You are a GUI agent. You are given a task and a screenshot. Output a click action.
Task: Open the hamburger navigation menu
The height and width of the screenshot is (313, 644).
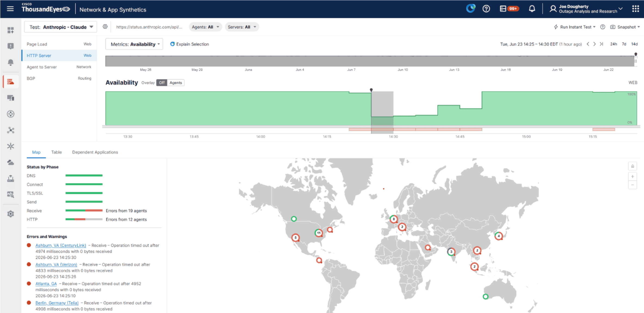[10, 9]
